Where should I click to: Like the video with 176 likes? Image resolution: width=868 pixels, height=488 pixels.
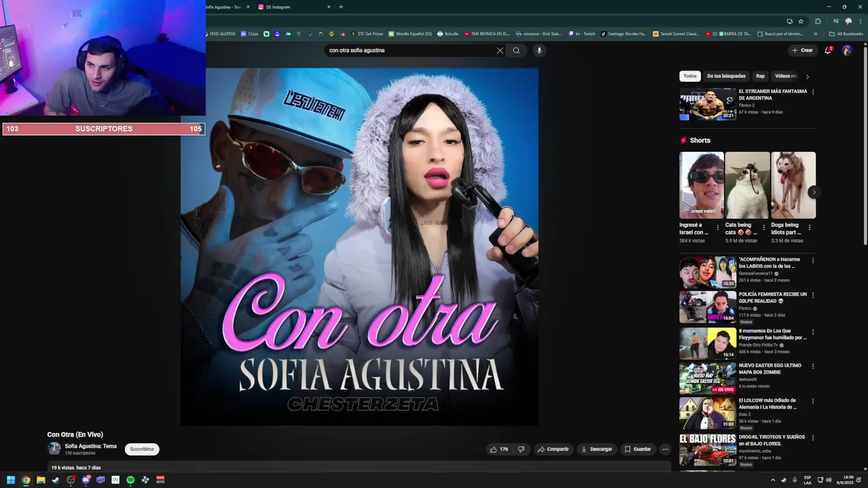coord(499,449)
